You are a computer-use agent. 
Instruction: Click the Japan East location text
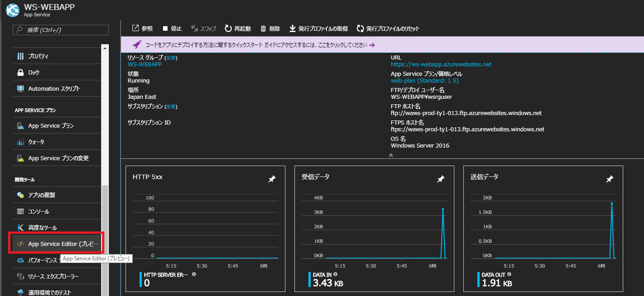(x=142, y=97)
